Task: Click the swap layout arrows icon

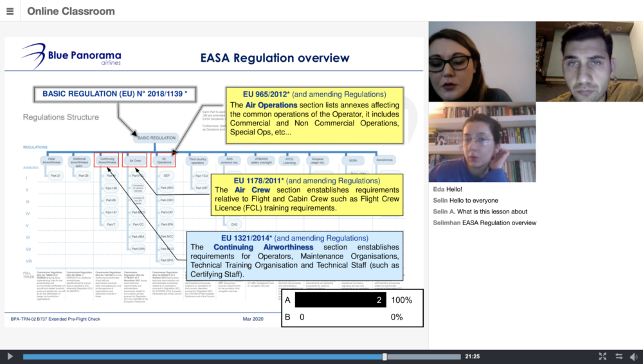Action: (619, 357)
